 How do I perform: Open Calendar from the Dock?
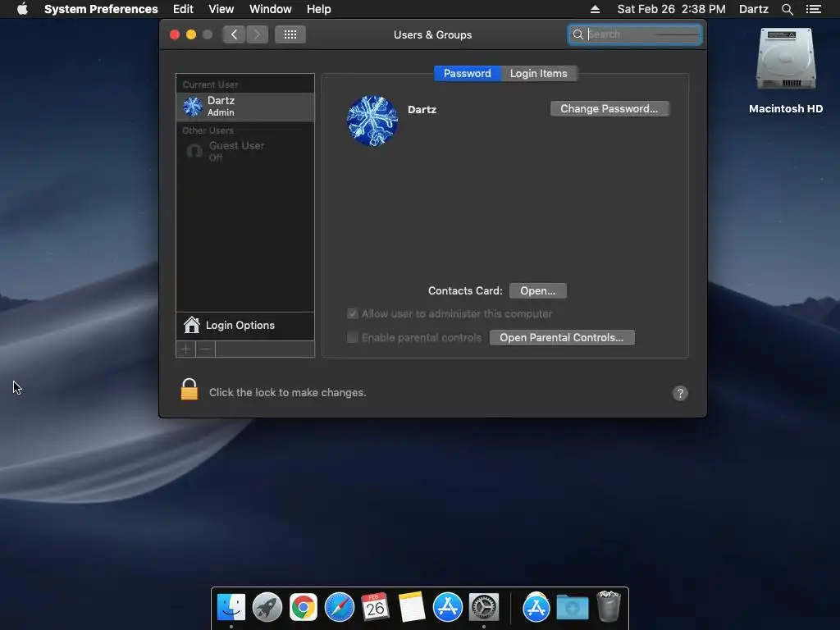[375, 607]
